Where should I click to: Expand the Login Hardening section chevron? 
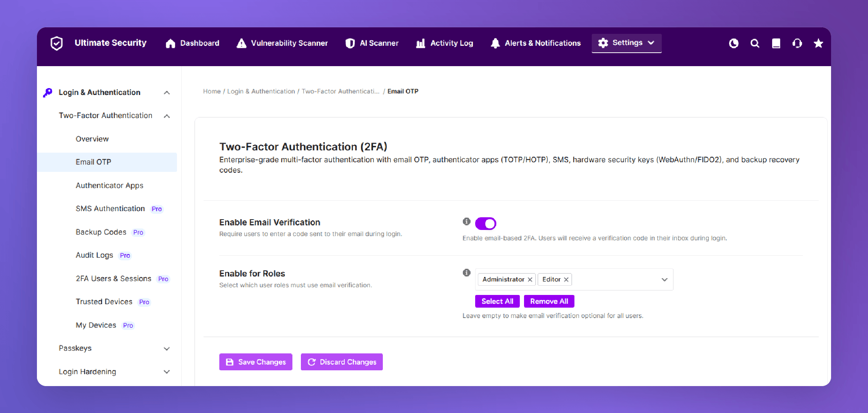[x=167, y=372]
